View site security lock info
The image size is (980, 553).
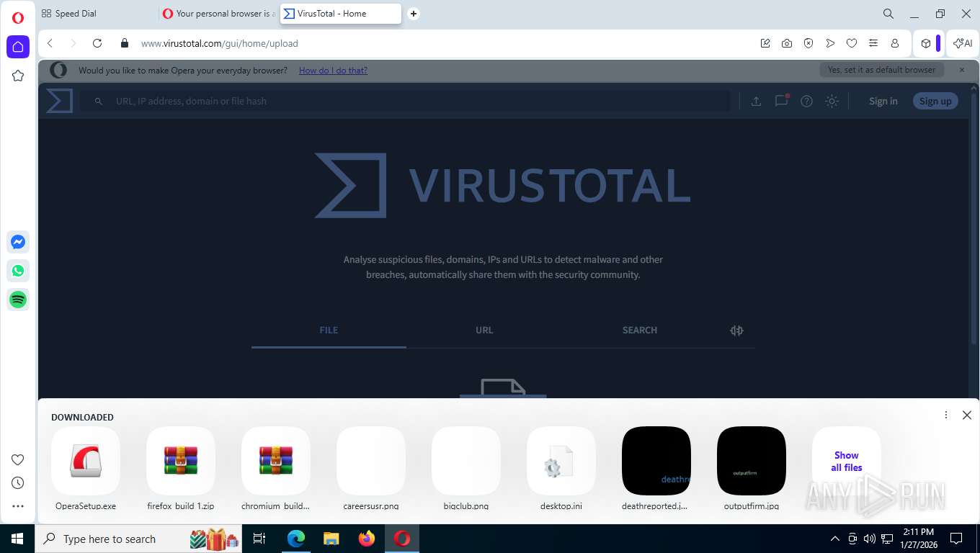pos(125,43)
